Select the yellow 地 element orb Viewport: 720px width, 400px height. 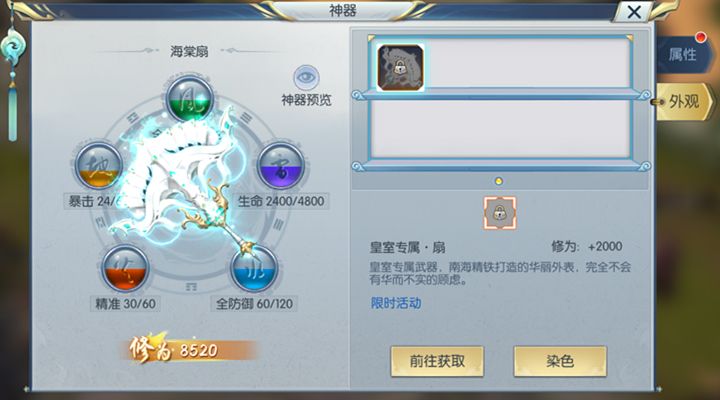[x=98, y=166]
